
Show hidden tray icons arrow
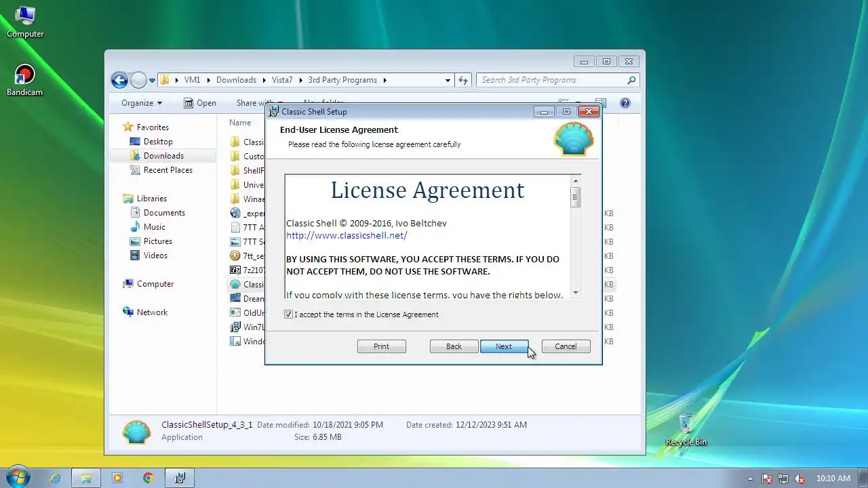pyautogui.click(x=750, y=479)
